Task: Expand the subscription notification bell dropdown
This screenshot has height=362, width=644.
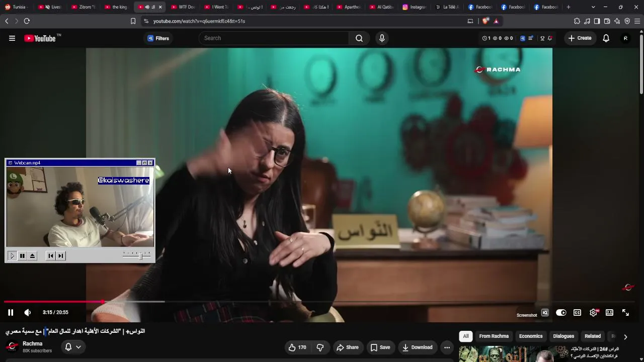Action: point(73,347)
